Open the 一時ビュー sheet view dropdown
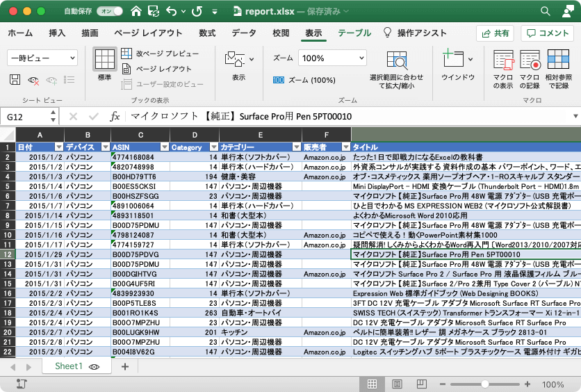 [x=42, y=58]
